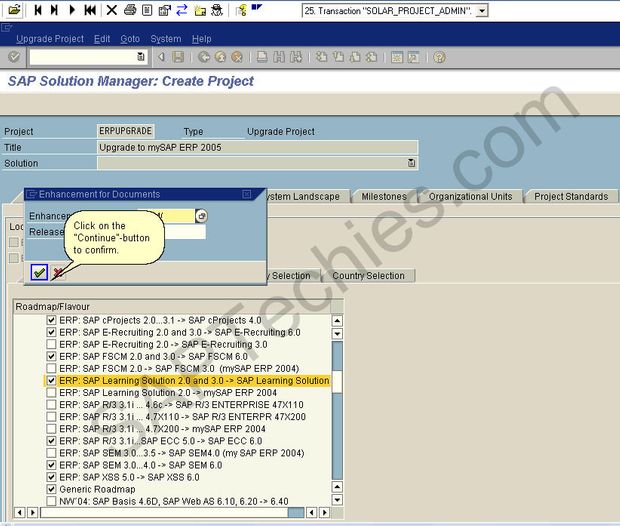Click the Find binoculars icon

coord(279,57)
